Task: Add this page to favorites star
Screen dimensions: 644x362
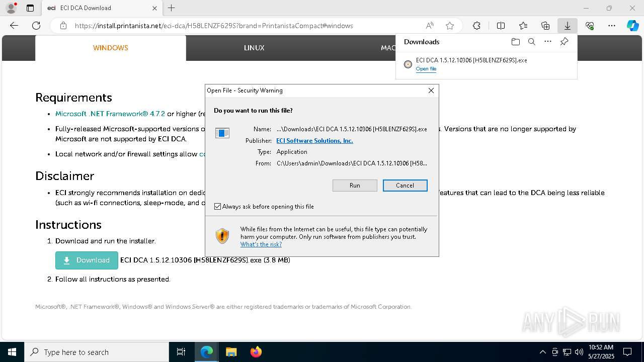Action: coord(450,26)
